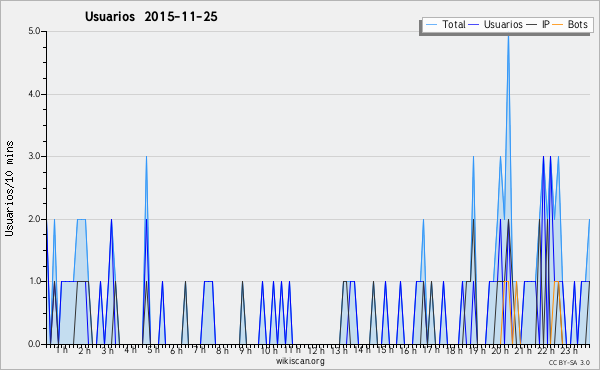Image resolution: width=600 pixels, height=370 pixels.
Task: Click the '19 h' x-axis label
Action: (477, 350)
